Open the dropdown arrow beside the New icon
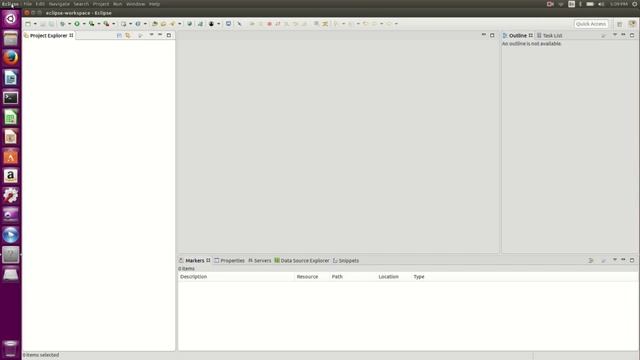Screen dimensions: 640x360 [35, 24]
